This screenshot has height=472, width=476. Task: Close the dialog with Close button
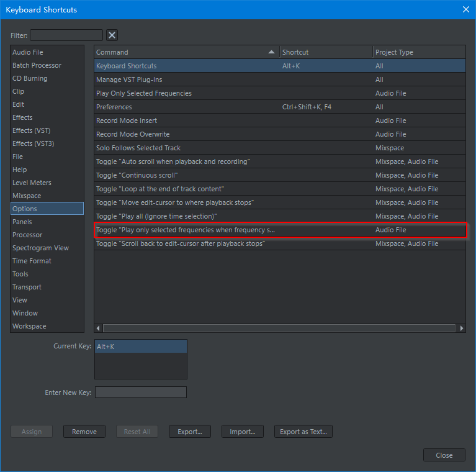pos(444,455)
